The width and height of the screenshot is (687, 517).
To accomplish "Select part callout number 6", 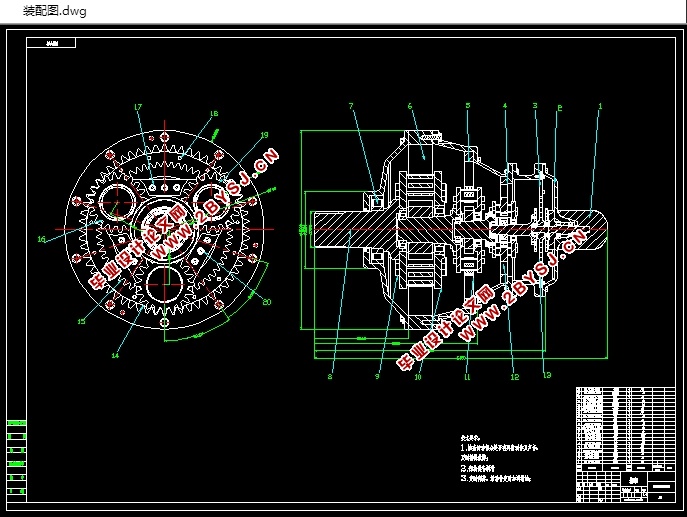I will pos(410,106).
